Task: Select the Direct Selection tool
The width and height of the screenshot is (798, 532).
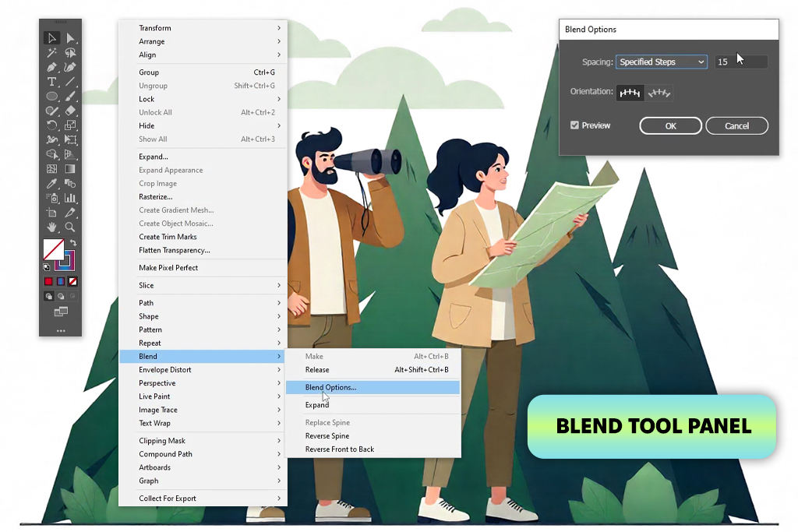Action: pyautogui.click(x=70, y=38)
